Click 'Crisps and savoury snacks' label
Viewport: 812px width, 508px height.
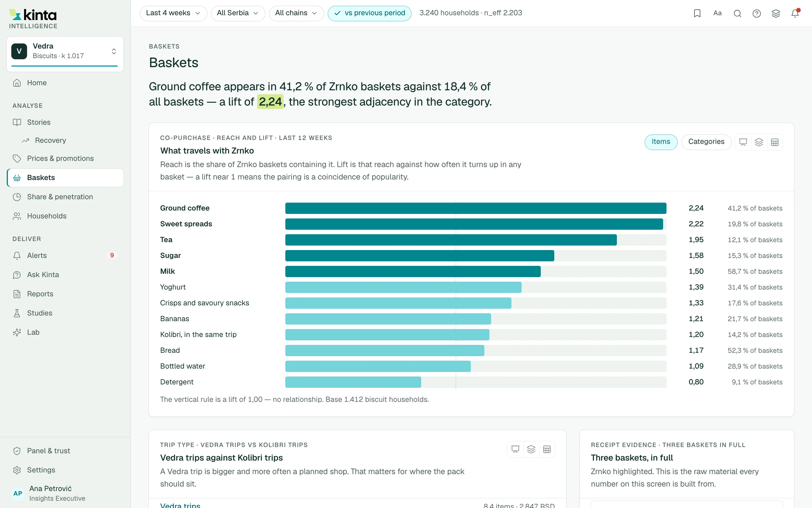coord(205,303)
